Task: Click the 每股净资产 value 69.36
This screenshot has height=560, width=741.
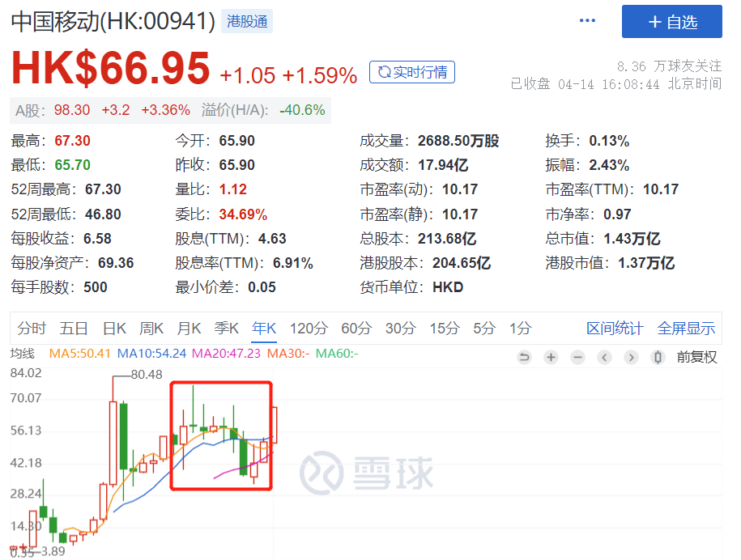Action: [116, 263]
